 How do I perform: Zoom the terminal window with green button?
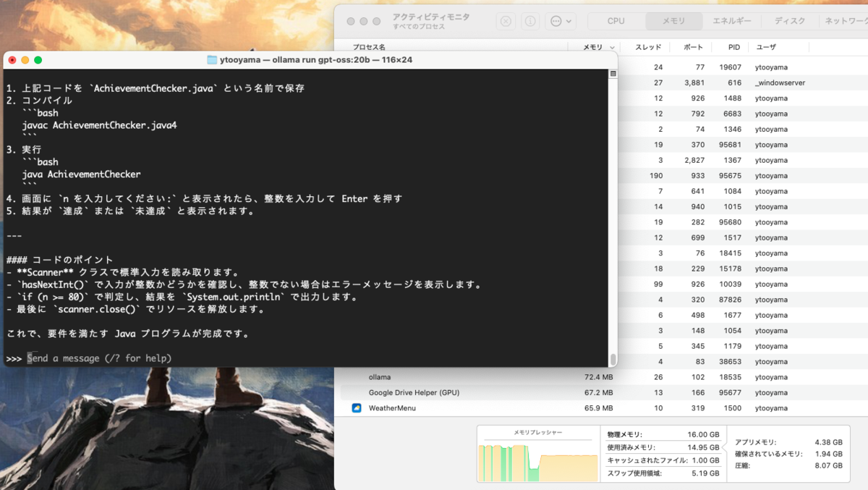point(38,59)
